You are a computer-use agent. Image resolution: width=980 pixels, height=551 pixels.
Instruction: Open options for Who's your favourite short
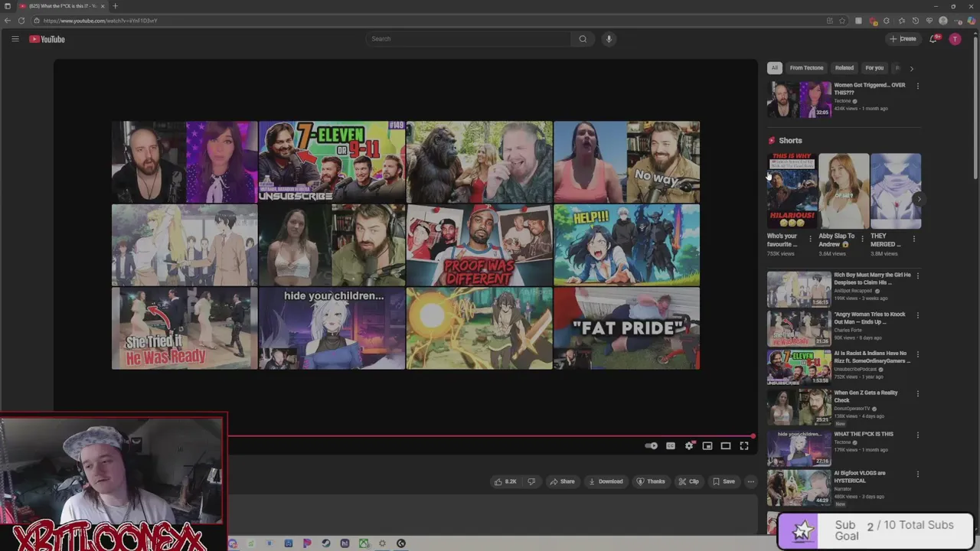[810, 239]
